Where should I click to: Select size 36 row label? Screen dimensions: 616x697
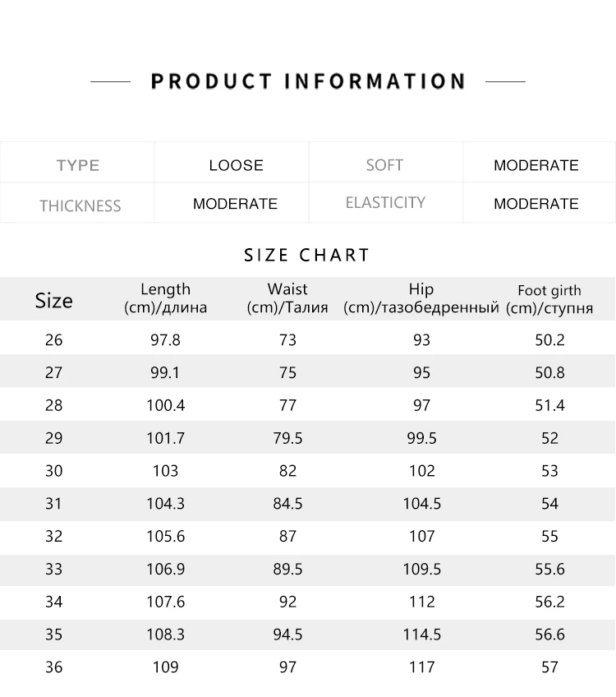tap(53, 667)
